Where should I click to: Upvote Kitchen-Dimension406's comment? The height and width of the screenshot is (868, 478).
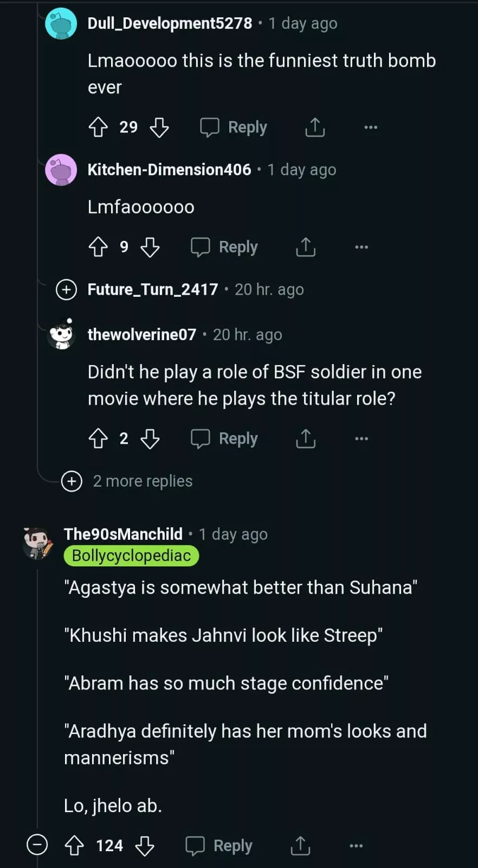(x=98, y=247)
